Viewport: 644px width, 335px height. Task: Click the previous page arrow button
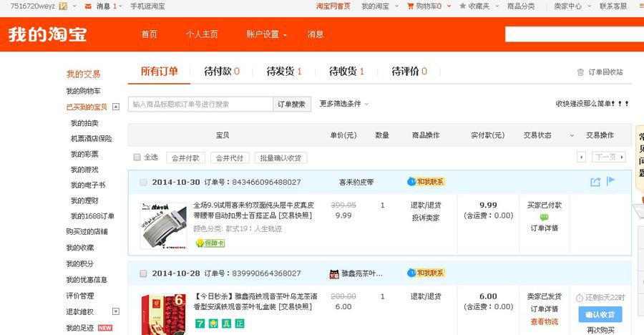(581, 157)
